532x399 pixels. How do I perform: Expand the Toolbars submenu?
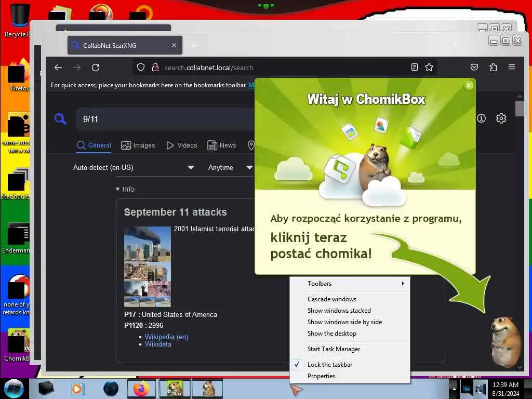click(350, 284)
